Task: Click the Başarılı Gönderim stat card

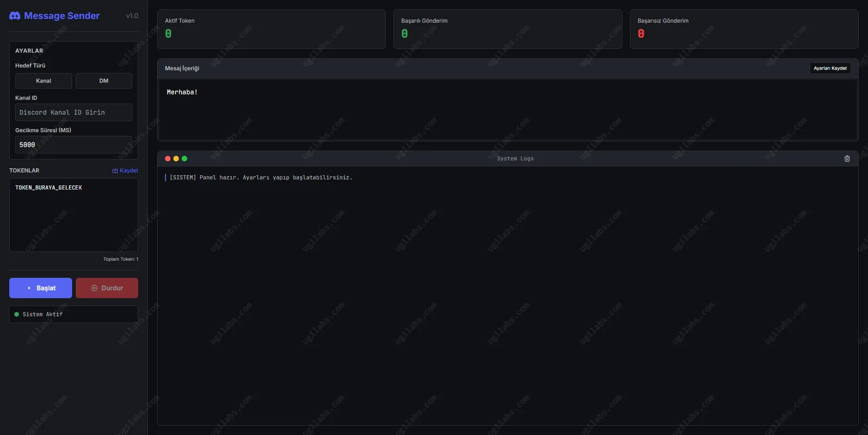Action: 507,29
